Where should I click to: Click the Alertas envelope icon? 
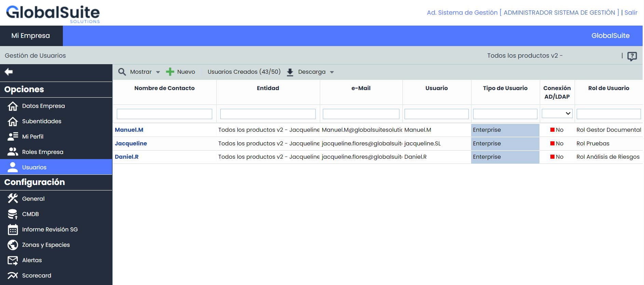13,260
